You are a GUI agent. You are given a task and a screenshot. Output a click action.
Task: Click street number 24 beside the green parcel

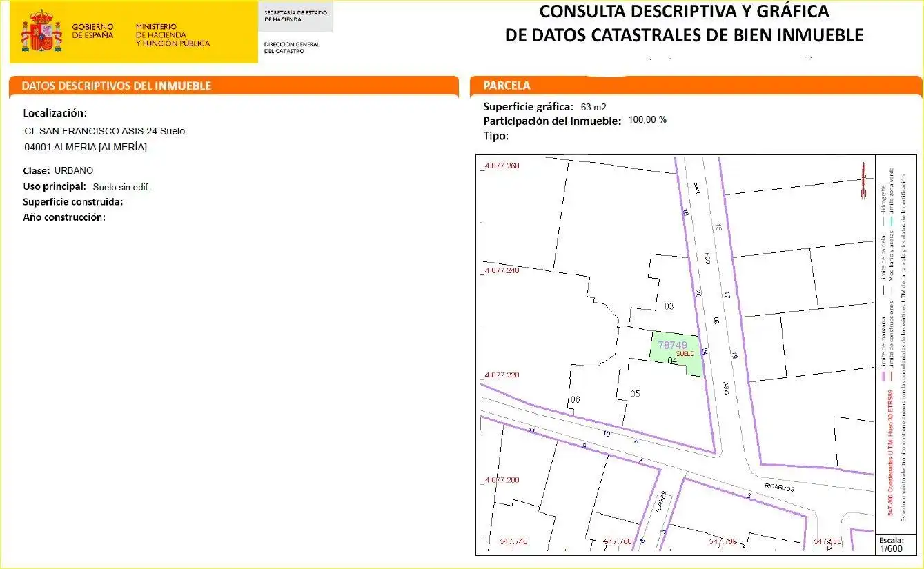pos(704,352)
